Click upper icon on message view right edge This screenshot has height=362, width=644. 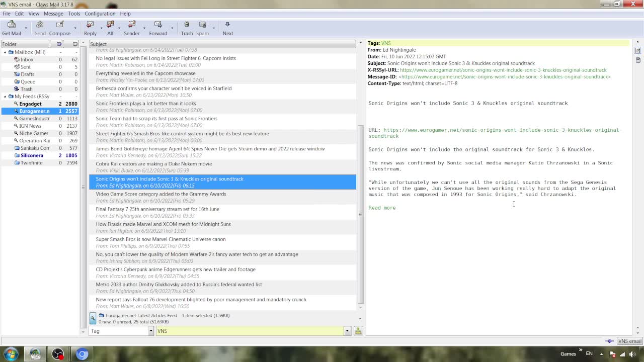click(637, 51)
